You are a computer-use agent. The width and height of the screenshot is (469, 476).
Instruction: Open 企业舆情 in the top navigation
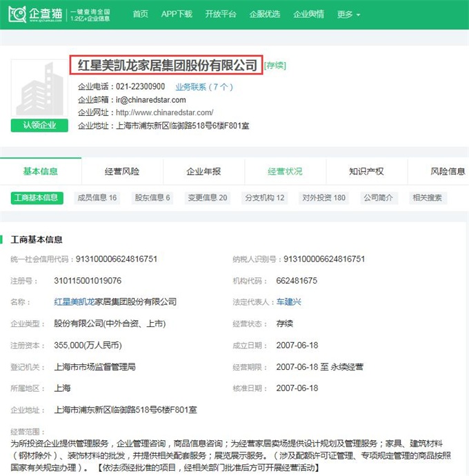coord(309,14)
